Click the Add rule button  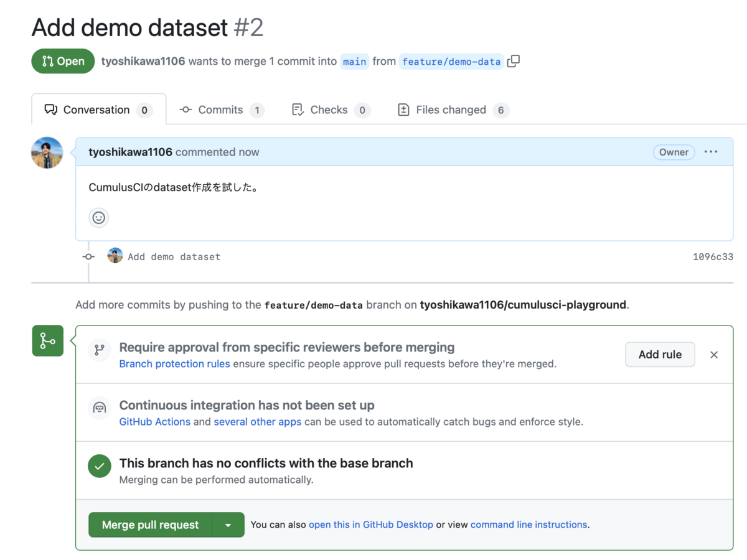(x=660, y=355)
